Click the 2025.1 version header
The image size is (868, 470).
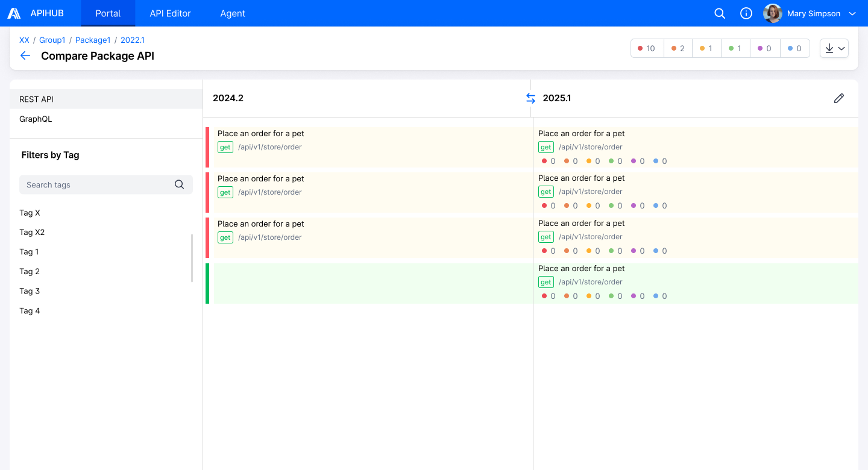(x=557, y=98)
